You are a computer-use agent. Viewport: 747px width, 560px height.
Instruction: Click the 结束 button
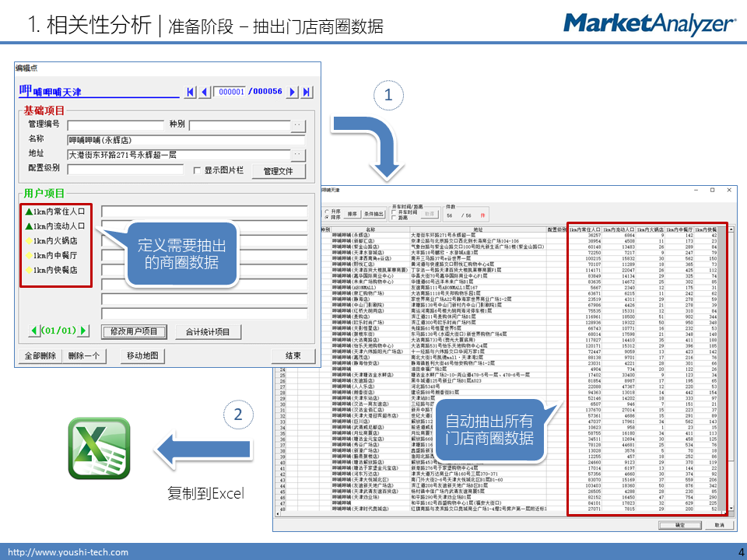pyautogui.click(x=293, y=355)
